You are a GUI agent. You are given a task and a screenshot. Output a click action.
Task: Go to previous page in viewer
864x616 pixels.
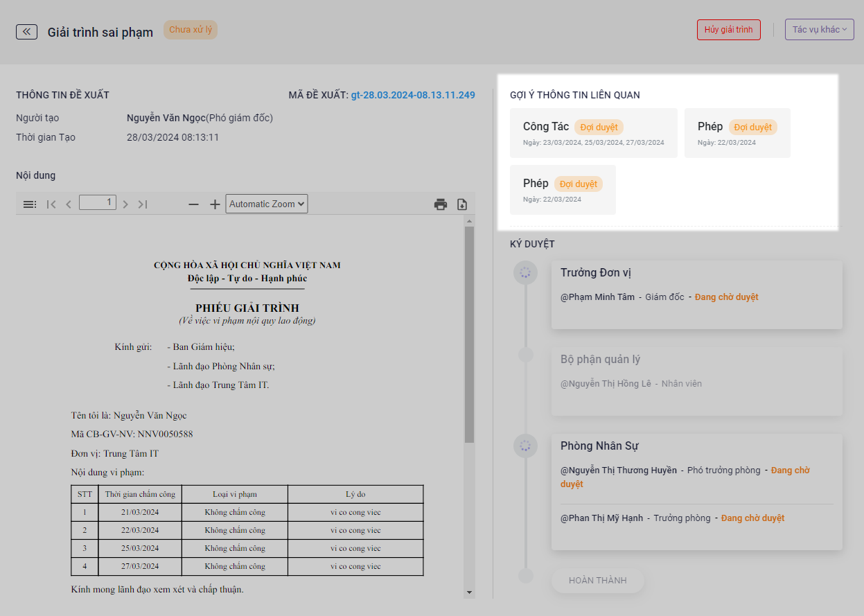pos(69,204)
